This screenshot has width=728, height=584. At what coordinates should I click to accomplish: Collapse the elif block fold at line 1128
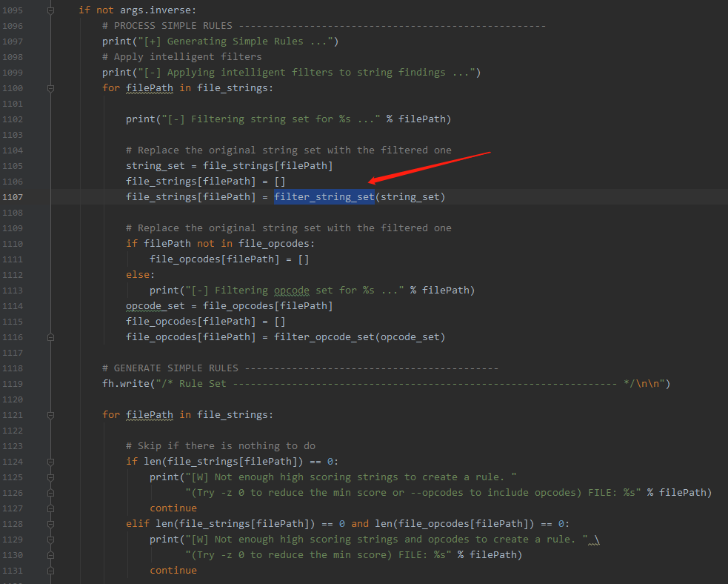[50, 524]
